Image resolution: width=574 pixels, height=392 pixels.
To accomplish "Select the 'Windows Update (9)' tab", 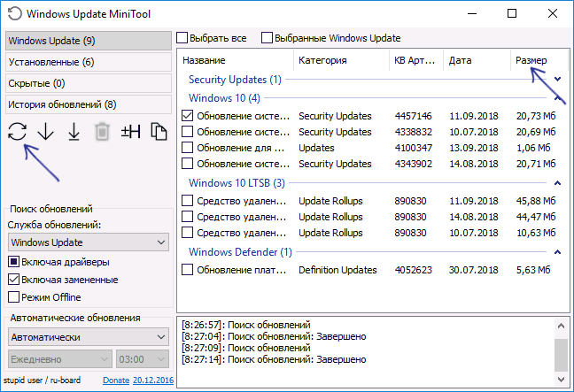I will coord(89,41).
